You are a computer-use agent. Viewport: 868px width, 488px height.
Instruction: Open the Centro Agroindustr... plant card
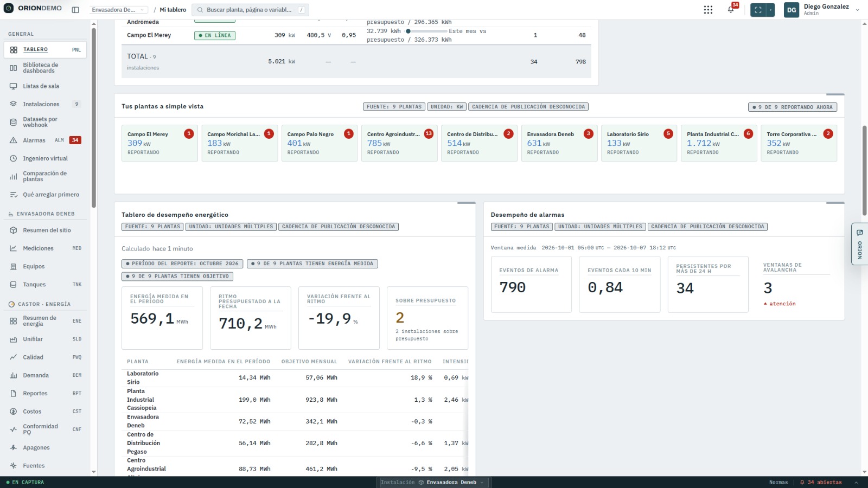tap(399, 143)
